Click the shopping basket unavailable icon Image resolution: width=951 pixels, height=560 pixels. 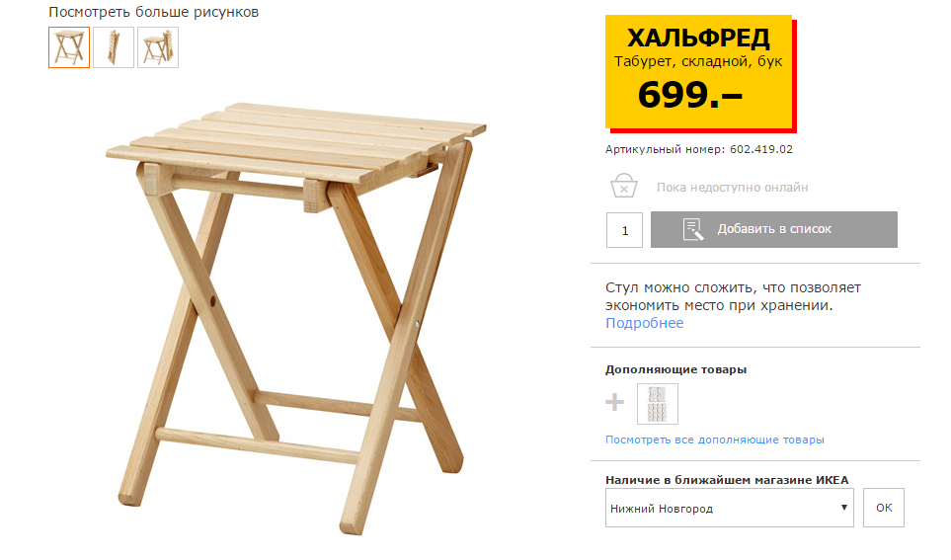coord(623,187)
